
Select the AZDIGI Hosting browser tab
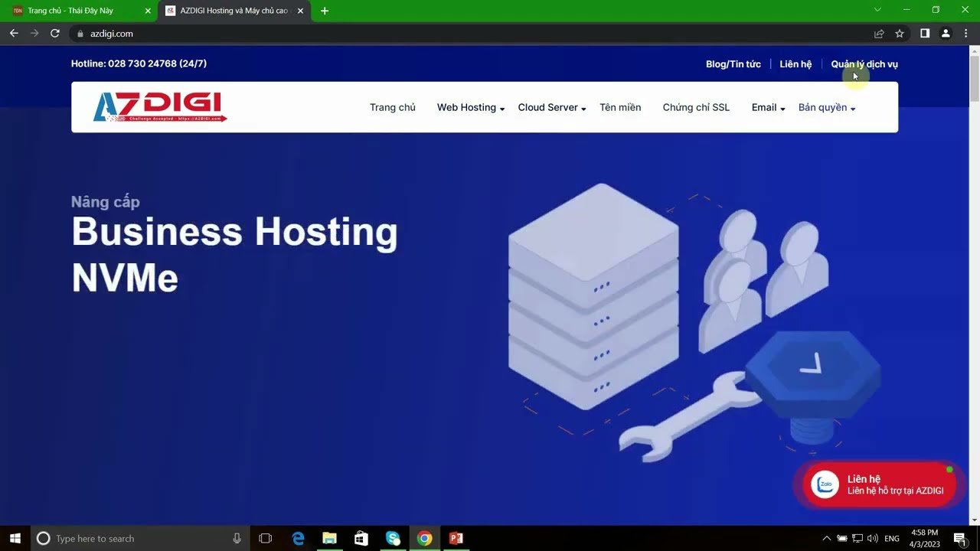click(234, 11)
